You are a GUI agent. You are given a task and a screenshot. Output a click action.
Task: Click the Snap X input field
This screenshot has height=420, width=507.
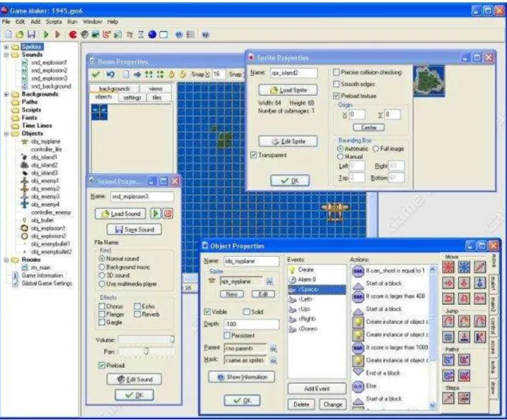coord(219,74)
